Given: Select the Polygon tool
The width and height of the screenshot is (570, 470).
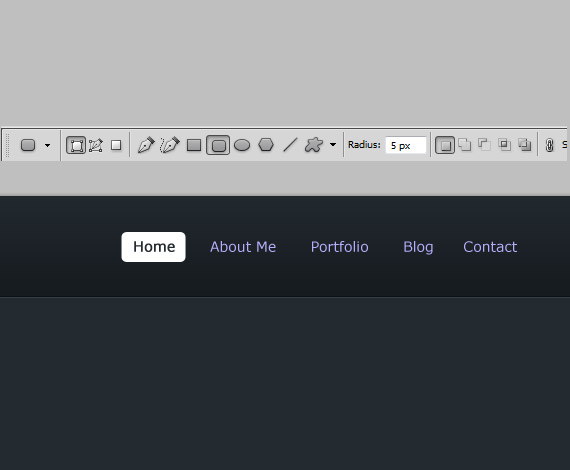Looking at the screenshot, I should (266, 145).
